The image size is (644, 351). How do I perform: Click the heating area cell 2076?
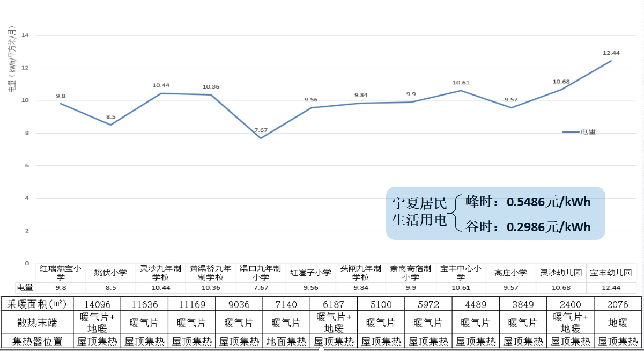pyautogui.click(x=618, y=304)
